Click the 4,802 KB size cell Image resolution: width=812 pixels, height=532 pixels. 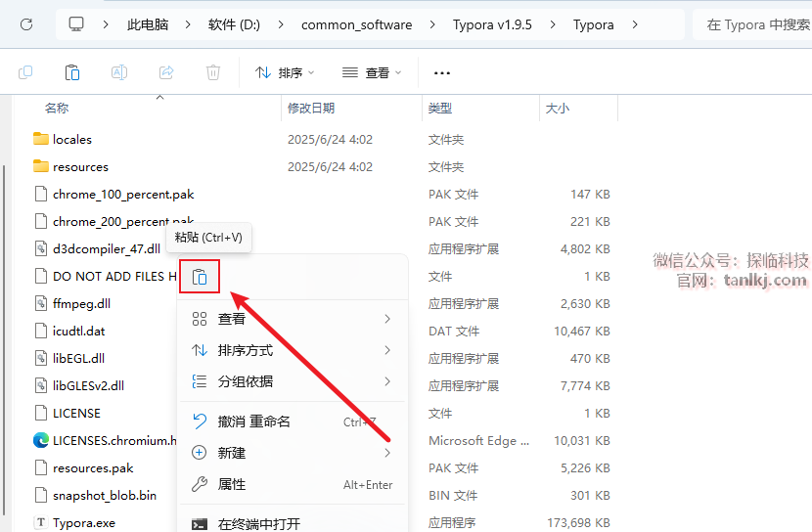point(585,249)
